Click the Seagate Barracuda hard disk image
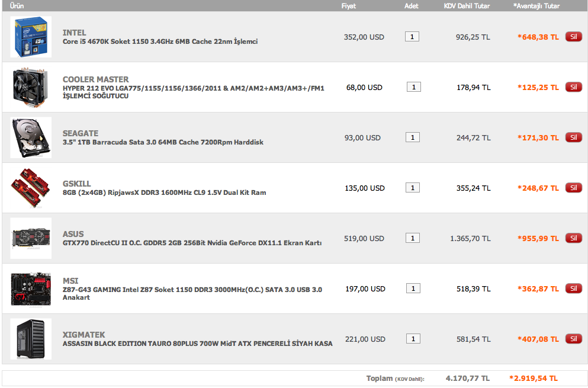Image resolution: width=588 pixels, height=388 pixels. click(x=31, y=137)
